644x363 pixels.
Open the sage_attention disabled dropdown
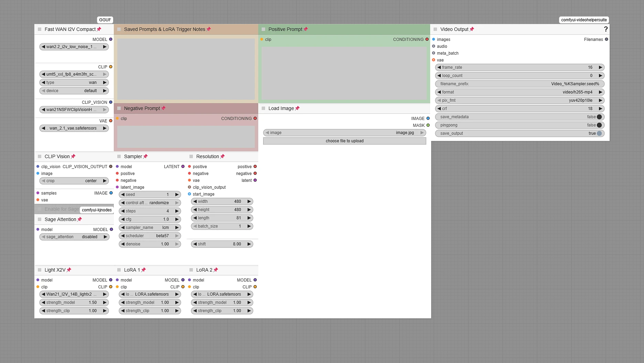coord(74,237)
